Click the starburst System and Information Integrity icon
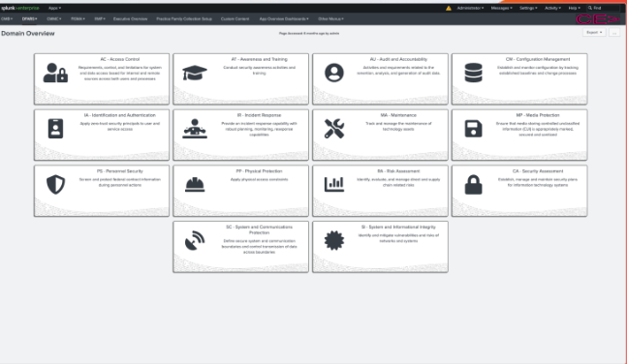The width and height of the screenshot is (627, 364). click(x=334, y=240)
